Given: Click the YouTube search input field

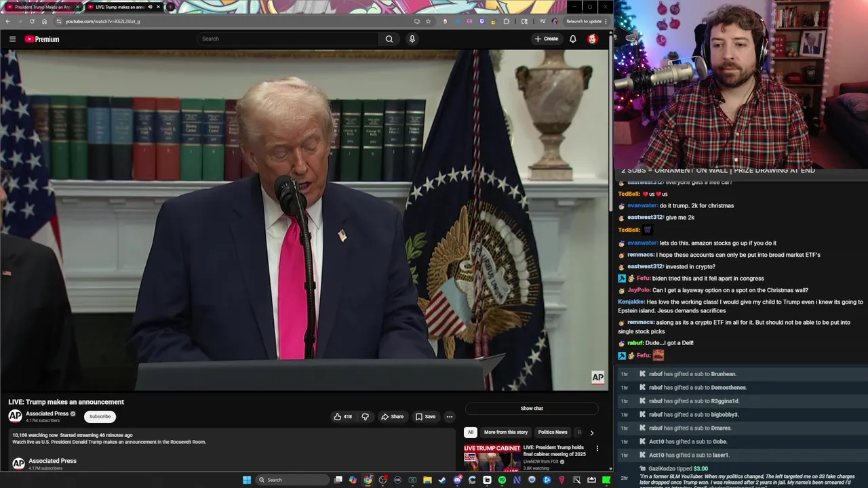Looking at the screenshot, I should pos(288,39).
